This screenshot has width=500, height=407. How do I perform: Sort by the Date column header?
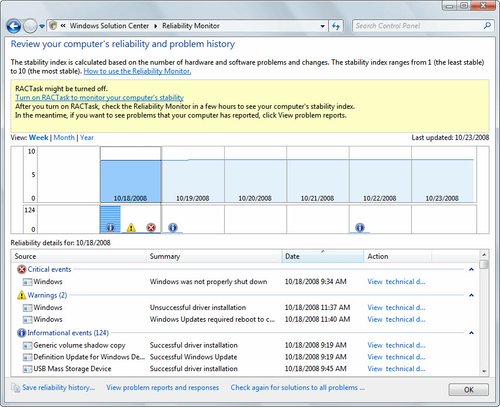(x=323, y=256)
